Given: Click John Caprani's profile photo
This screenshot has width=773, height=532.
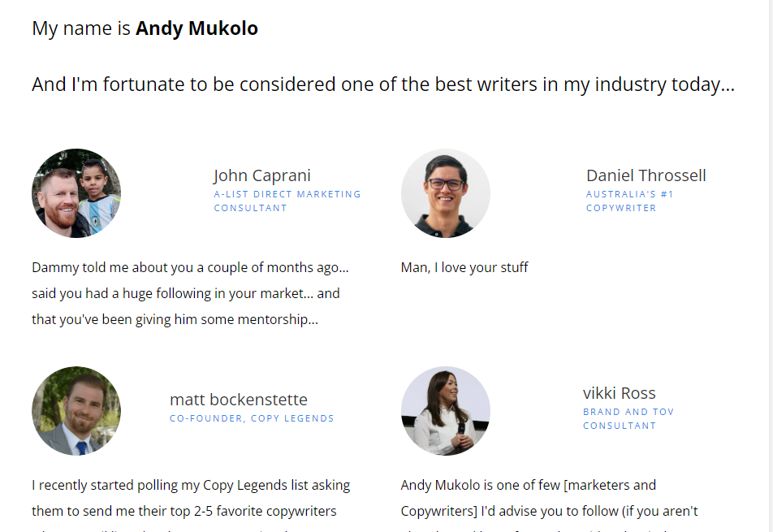Looking at the screenshot, I should point(76,193).
